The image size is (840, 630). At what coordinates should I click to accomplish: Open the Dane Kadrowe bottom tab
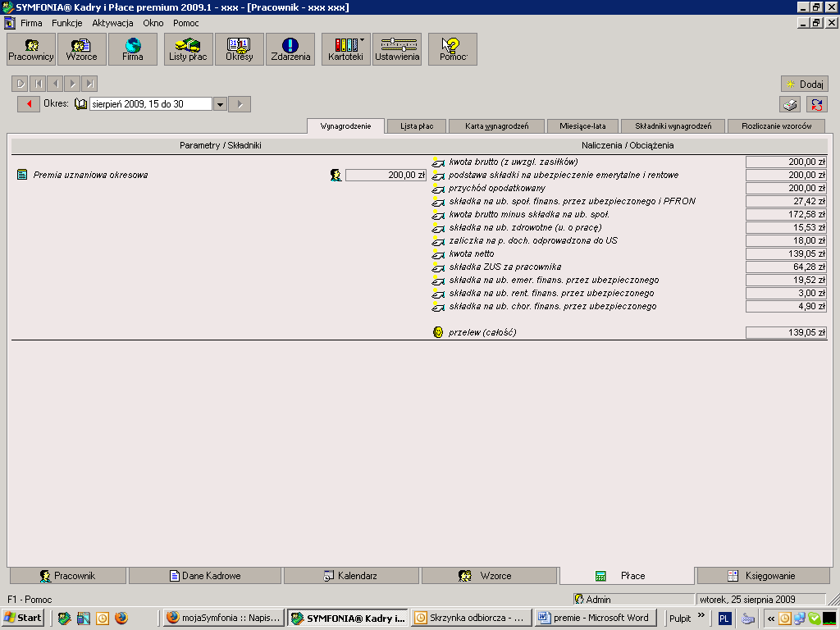click(205, 576)
